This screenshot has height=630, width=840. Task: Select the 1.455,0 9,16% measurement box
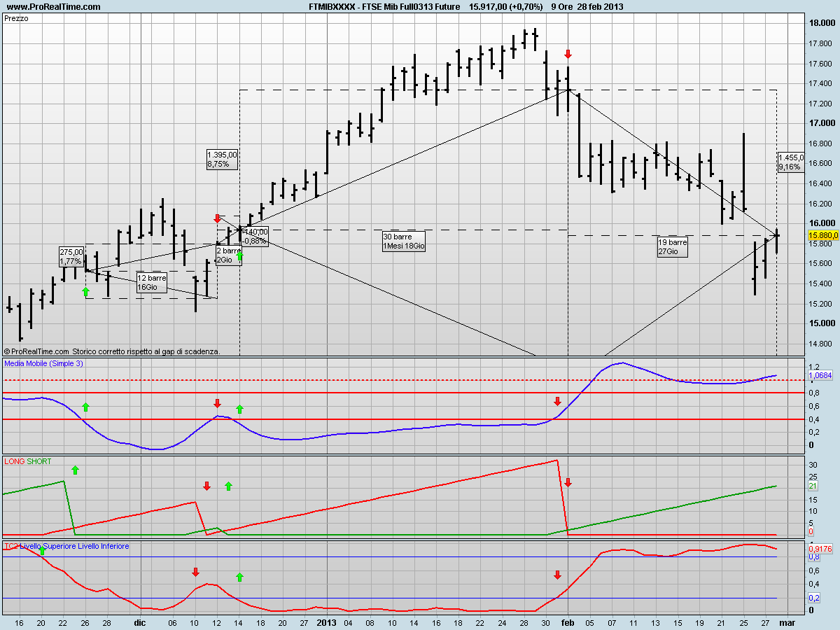pyautogui.click(x=791, y=162)
